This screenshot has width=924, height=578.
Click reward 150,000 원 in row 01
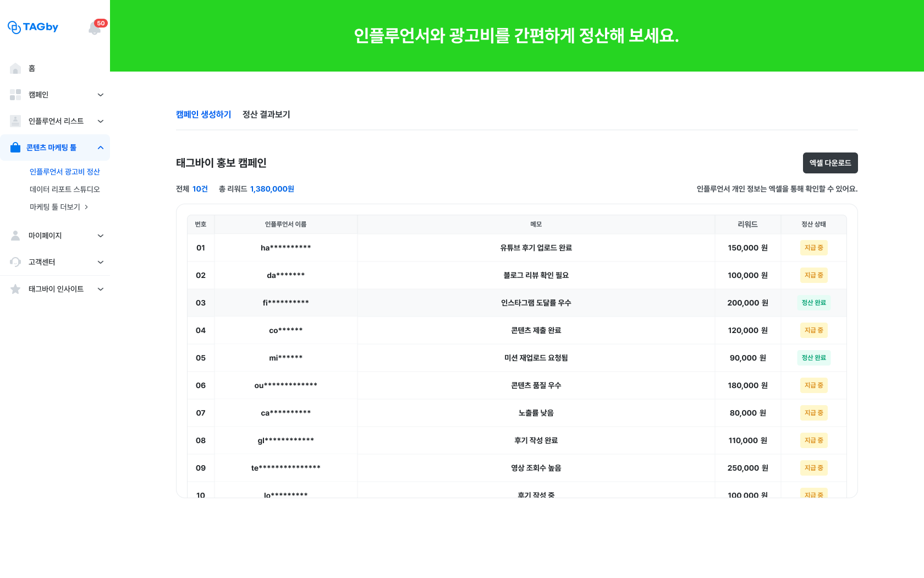748,248
